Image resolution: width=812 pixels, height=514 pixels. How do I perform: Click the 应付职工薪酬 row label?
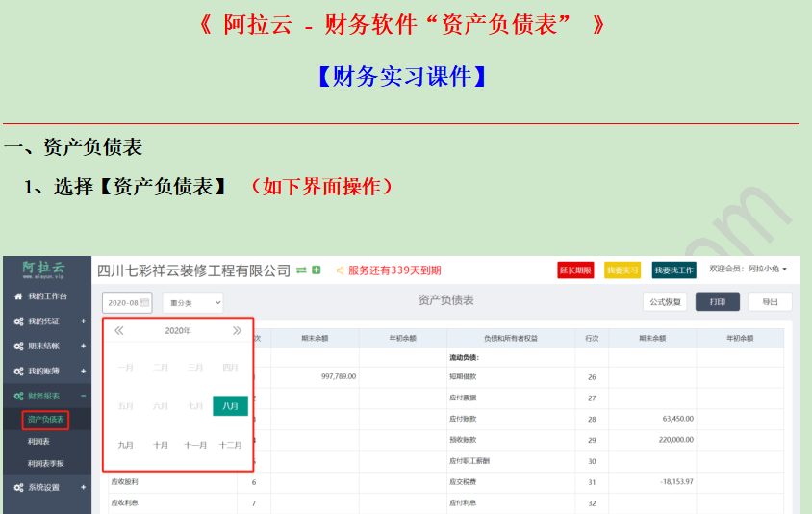pos(469,461)
